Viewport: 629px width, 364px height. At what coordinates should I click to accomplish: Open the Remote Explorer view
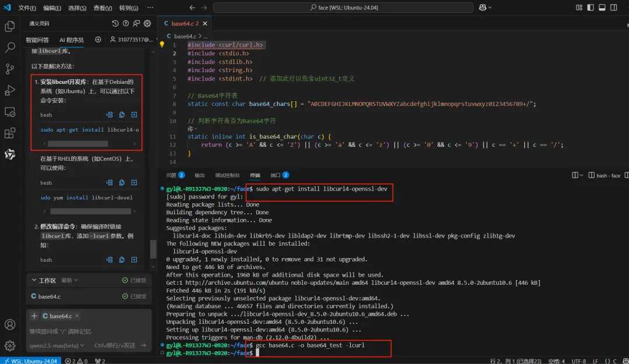point(10,112)
